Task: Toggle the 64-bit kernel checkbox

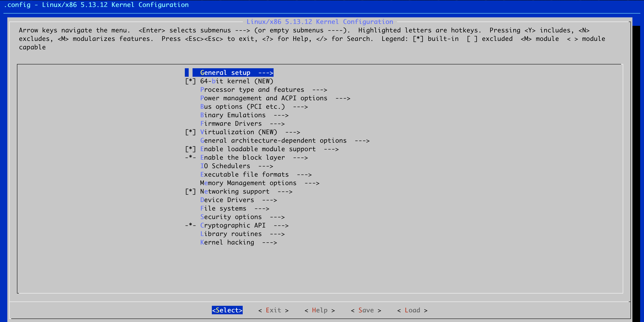Action: [190, 81]
